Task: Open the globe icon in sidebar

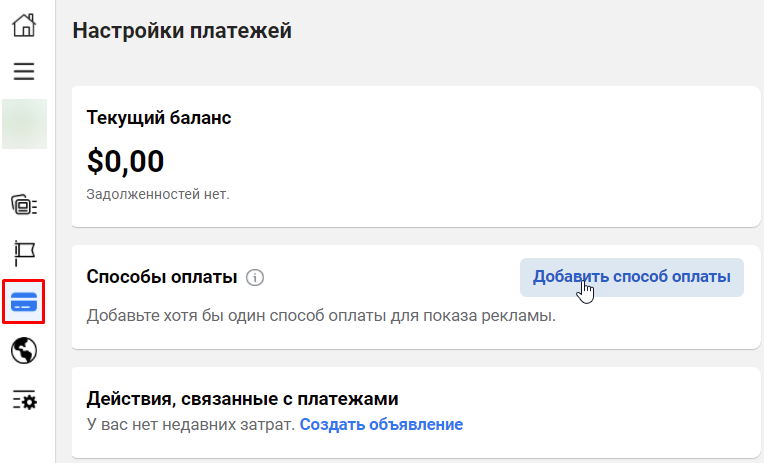Action: pyautogui.click(x=24, y=350)
